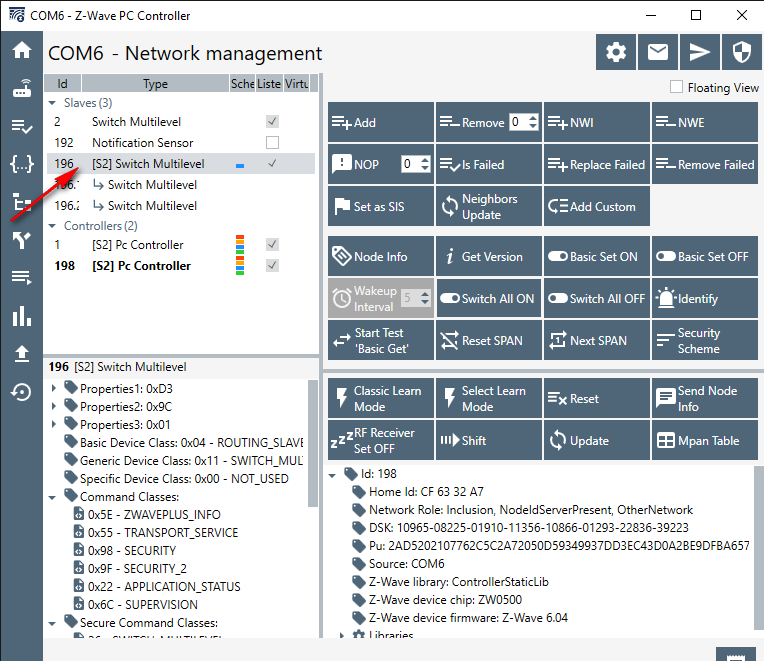Screen dimensions: 764x661
Task: Open settings gear in top toolbar
Action: (x=616, y=52)
